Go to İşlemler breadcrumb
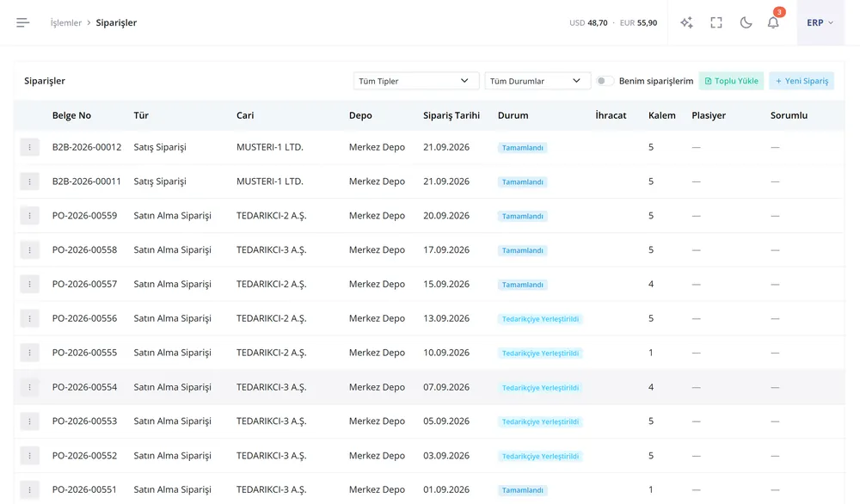This screenshot has width=860, height=504. pos(66,22)
